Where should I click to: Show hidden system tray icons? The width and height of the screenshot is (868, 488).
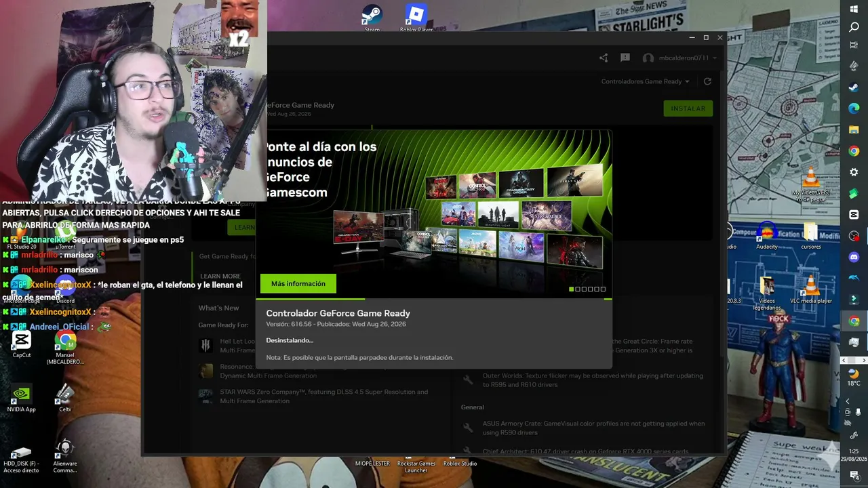click(847, 401)
